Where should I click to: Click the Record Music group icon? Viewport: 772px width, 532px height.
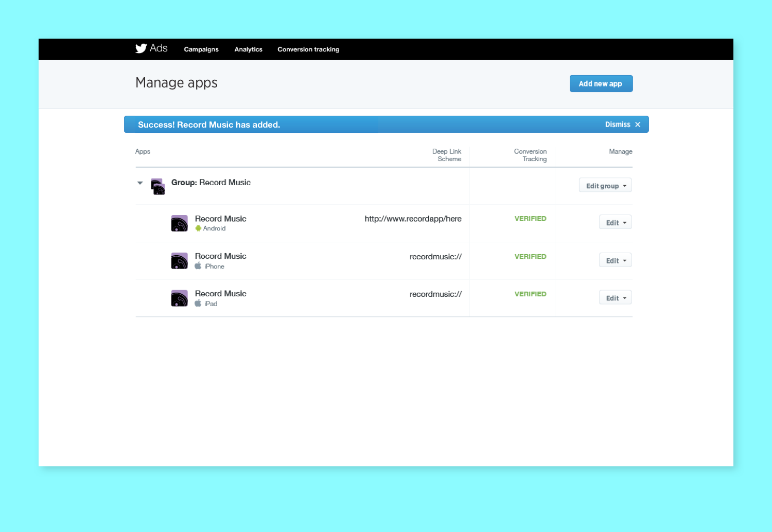click(158, 186)
